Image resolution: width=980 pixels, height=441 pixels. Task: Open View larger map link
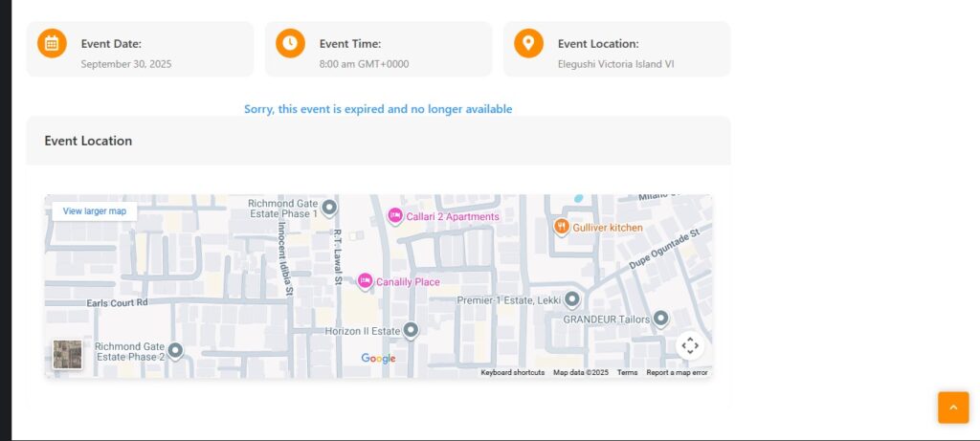[x=95, y=210]
